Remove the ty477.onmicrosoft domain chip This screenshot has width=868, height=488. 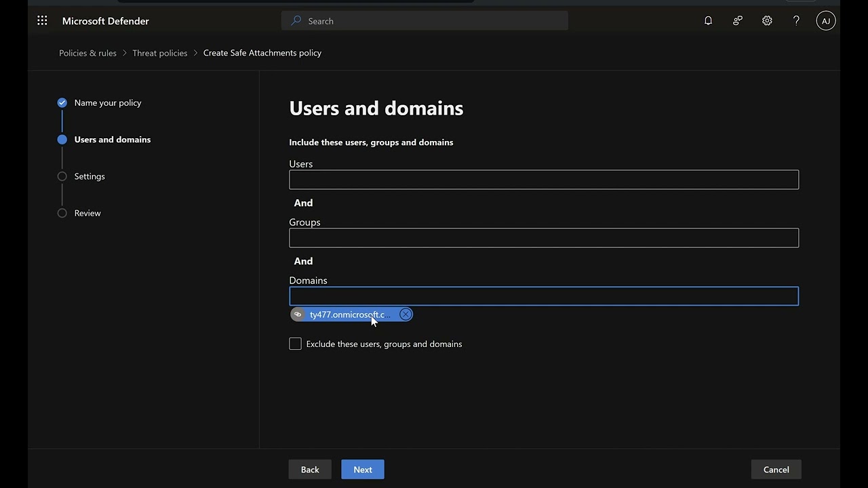406,314
